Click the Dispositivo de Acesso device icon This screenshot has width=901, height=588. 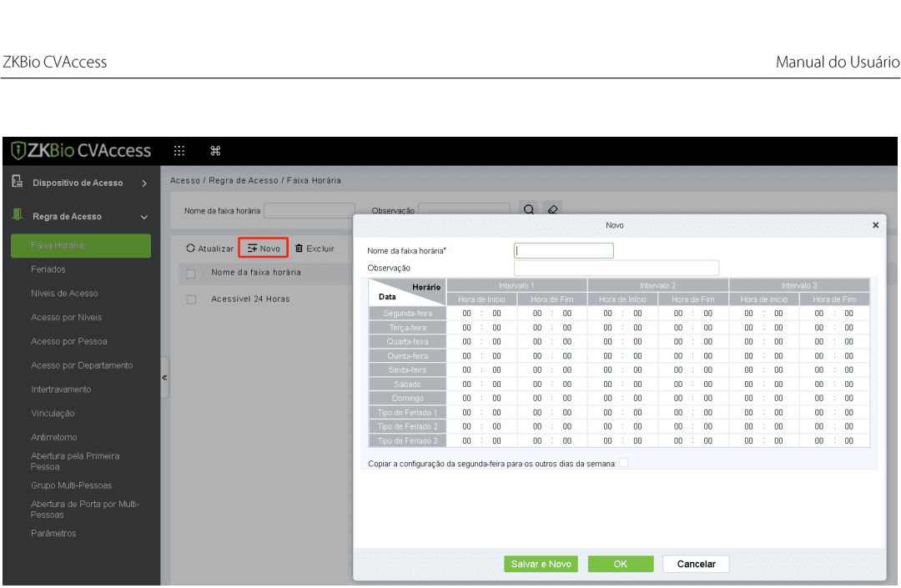(x=18, y=182)
